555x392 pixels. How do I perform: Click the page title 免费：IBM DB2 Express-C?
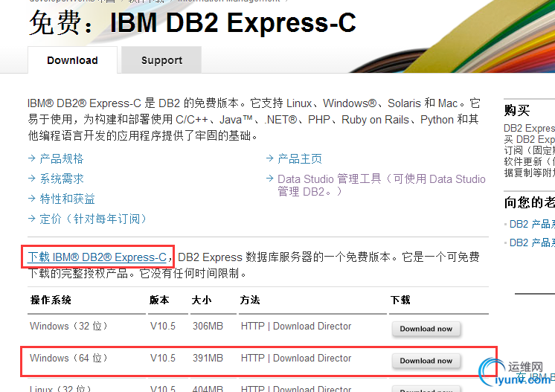point(192,22)
